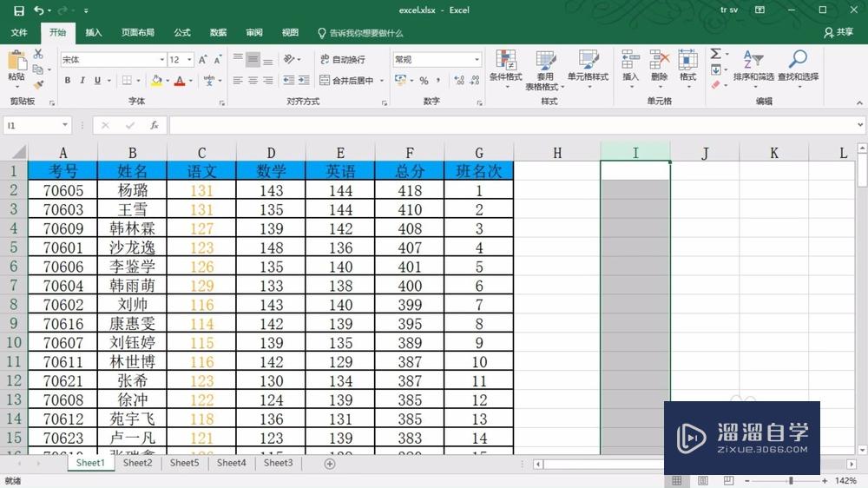Switch to Normal view in status bar
Viewport: 868px width, 488px height.
(676, 481)
